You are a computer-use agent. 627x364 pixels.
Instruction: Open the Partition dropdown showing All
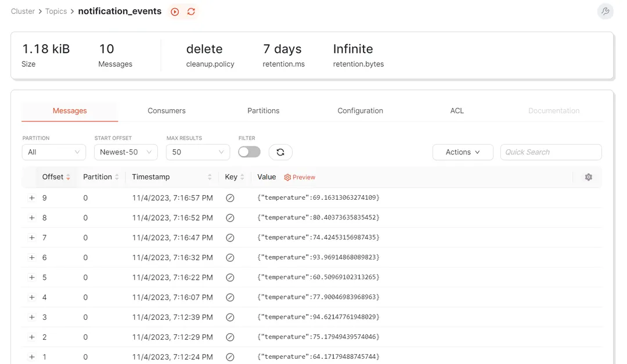(x=53, y=152)
